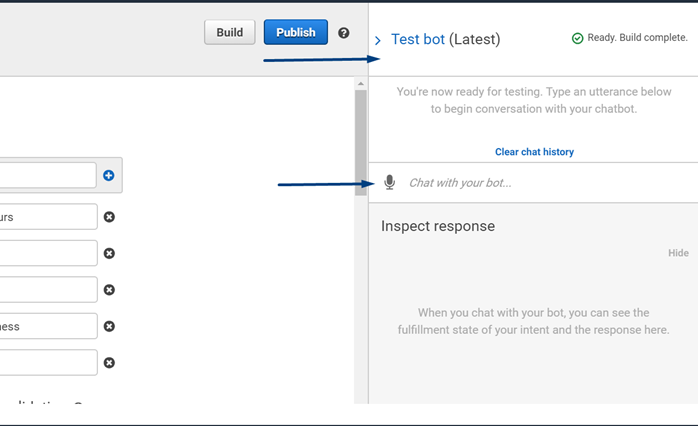Clear chat history in the test panel
The image size is (698, 426).
coord(534,152)
